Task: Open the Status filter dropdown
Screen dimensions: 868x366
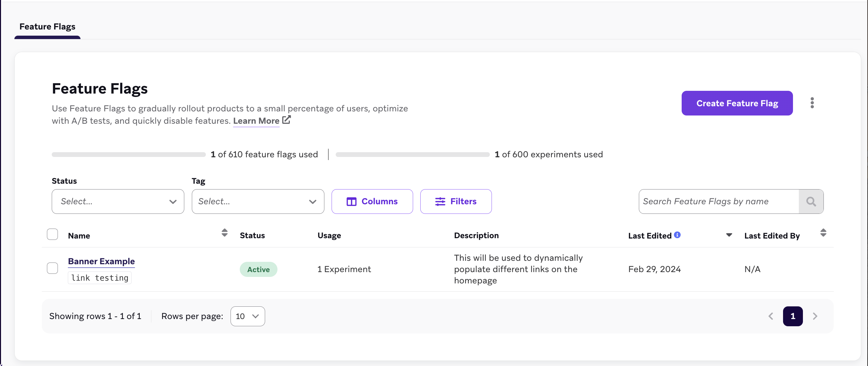Action: pos(118,202)
